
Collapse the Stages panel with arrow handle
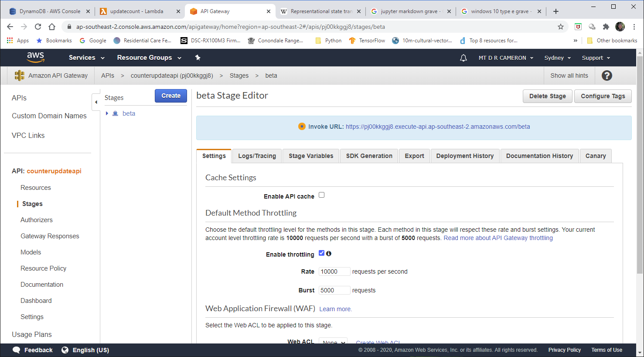[96, 102]
